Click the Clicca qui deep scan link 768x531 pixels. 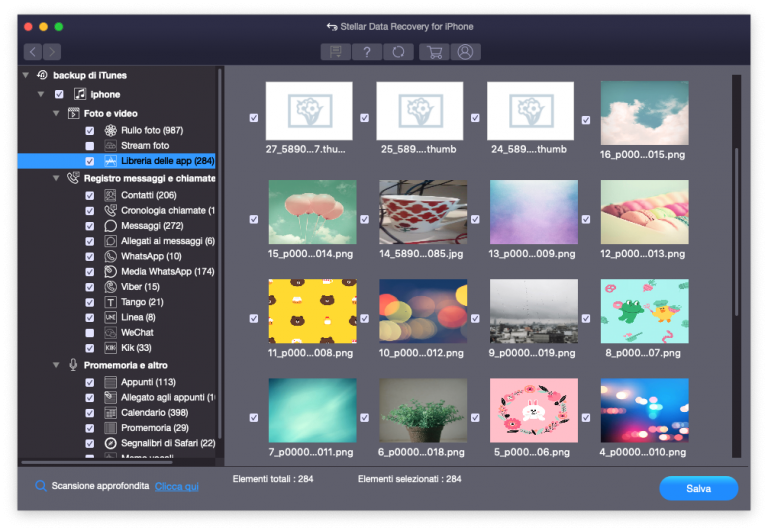pyautogui.click(x=176, y=486)
